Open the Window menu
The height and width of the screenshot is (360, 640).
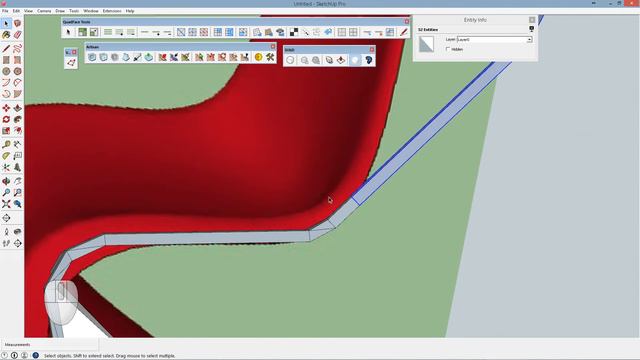point(91,11)
